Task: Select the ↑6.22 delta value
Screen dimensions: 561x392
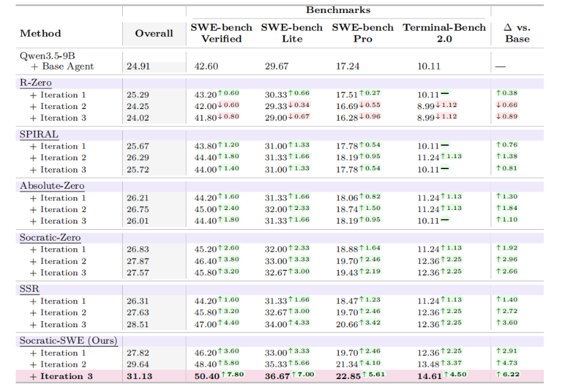Action: [507, 374]
